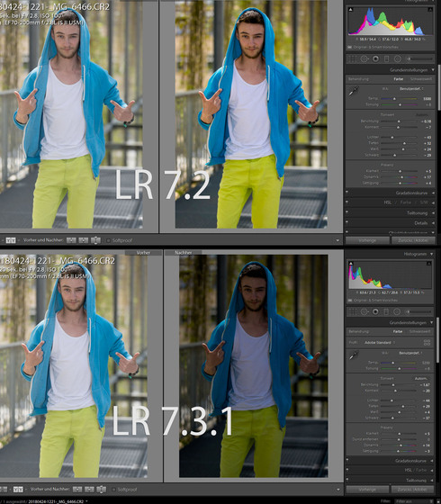Viewport: 441px width, 504px height.
Task: Click the Belichtung slider handle in LR 7.2
Action: pos(399,121)
